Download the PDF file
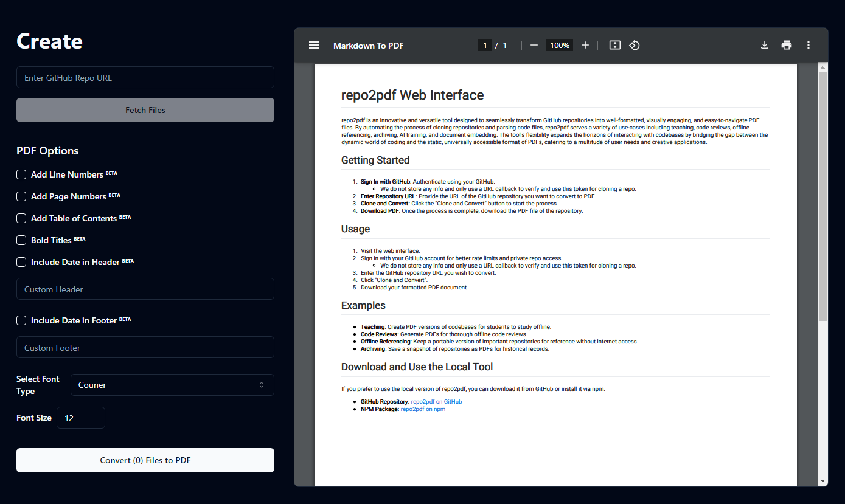 click(x=765, y=45)
